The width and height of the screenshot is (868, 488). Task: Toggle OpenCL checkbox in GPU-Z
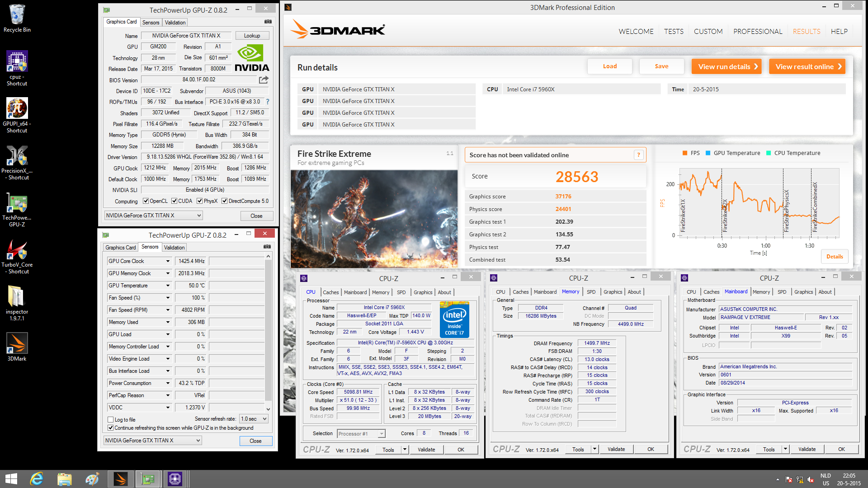point(146,201)
